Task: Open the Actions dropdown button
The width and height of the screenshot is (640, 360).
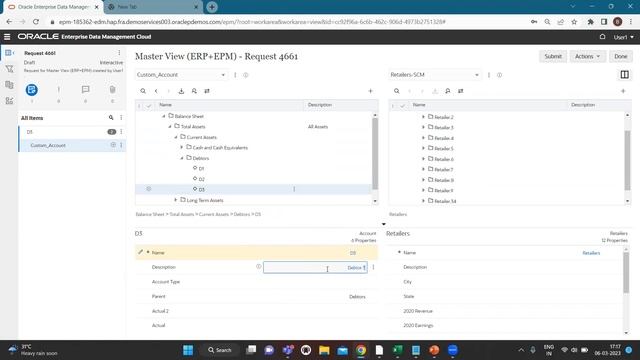Action: tap(587, 56)
